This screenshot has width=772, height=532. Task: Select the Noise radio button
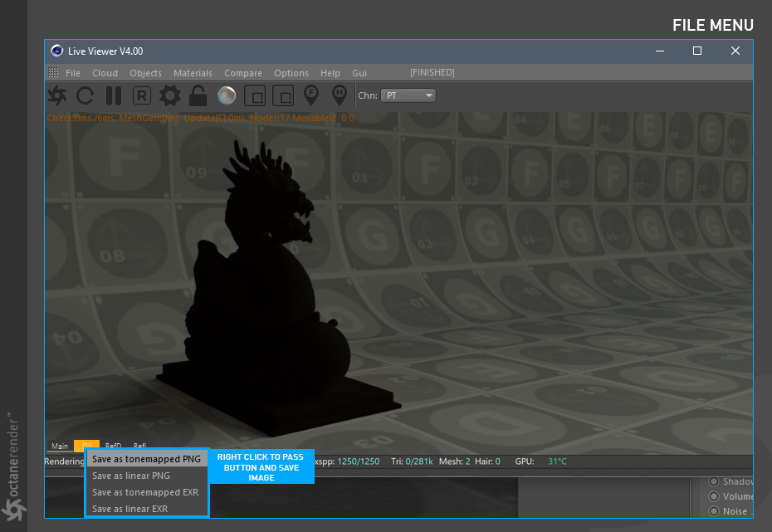tap(713, 511)
